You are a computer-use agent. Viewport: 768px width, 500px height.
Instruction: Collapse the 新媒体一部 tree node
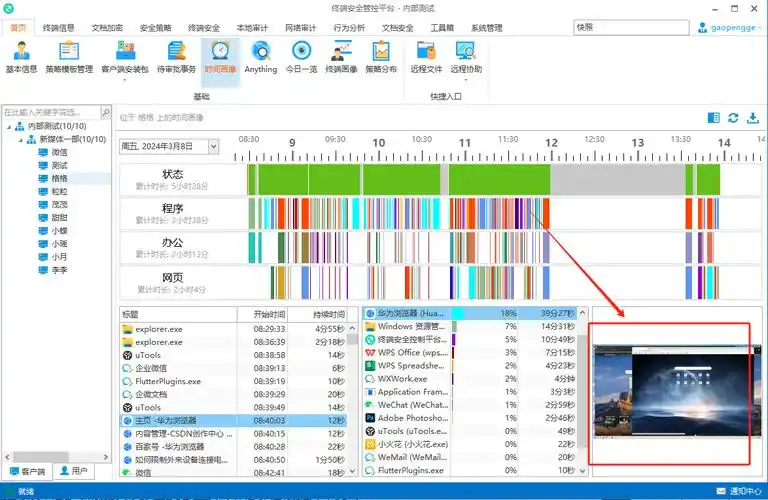click(x=21, y=139)
